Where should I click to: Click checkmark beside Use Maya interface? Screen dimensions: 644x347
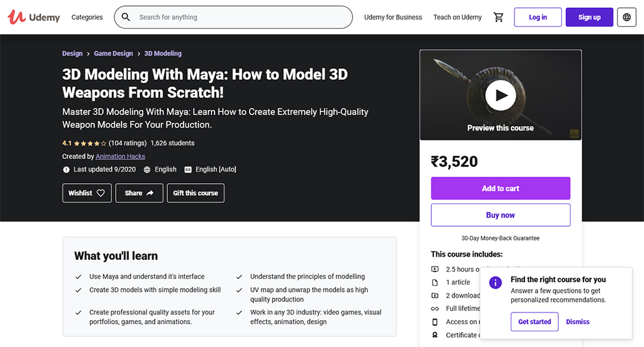(x=78, y=277)
